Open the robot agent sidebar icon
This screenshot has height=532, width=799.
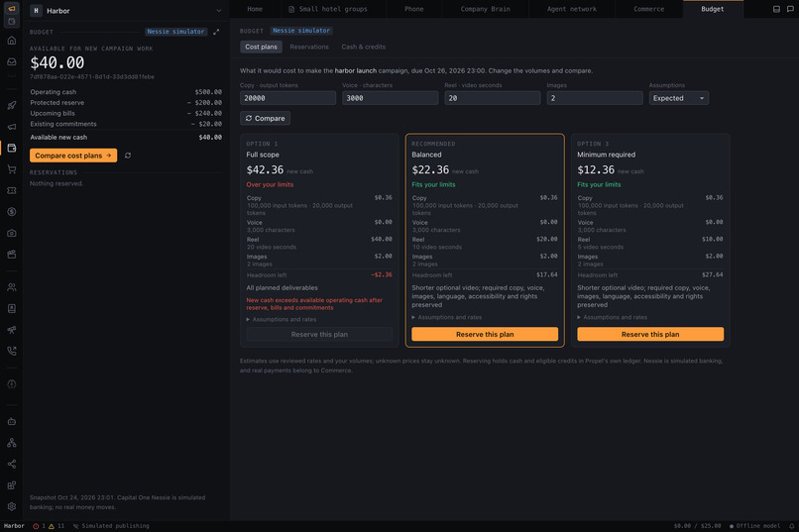(11, 421)
